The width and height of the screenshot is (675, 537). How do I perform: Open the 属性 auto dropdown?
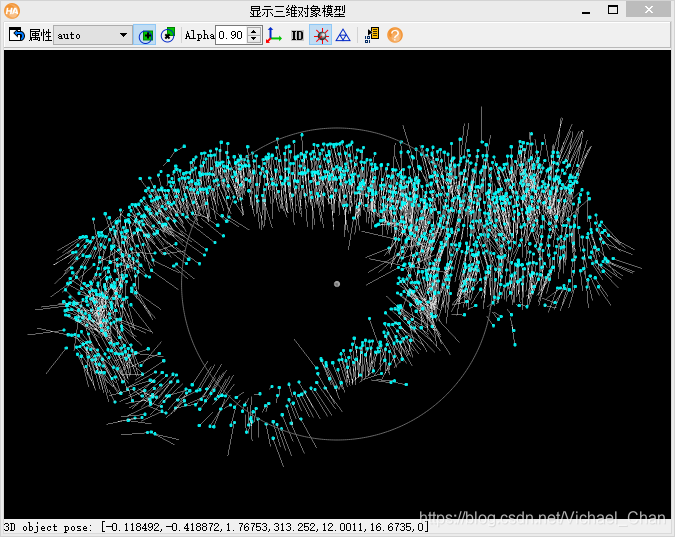pyautogui.click(x=92, y=35)
